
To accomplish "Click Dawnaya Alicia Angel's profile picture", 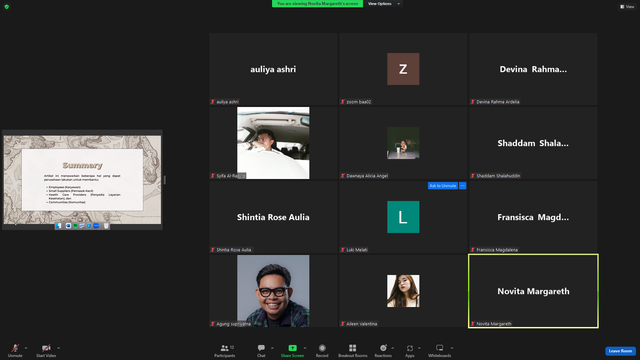I will pyautogui.click(x=403, y=143).
